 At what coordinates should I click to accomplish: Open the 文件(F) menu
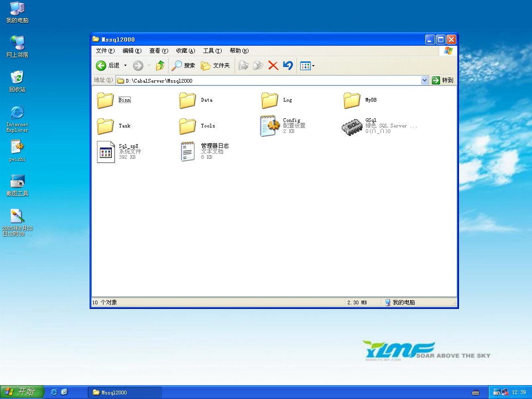pyautogui.click(x=105, y=51)
